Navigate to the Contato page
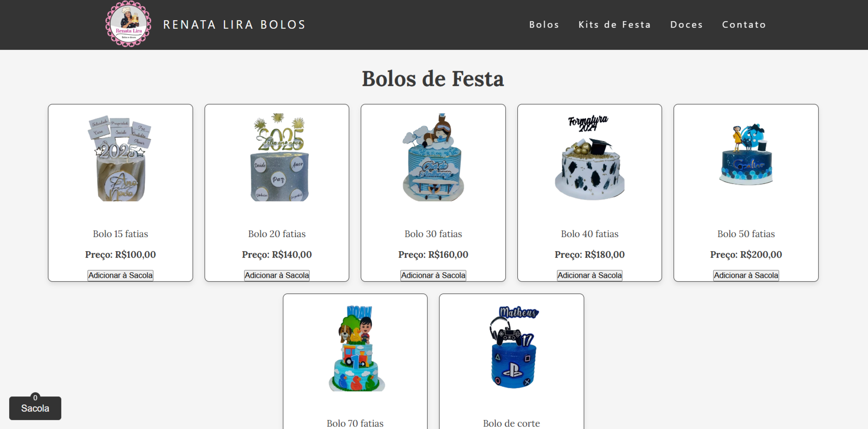Viewport: 868px width, 429px height. pos(744,25)
